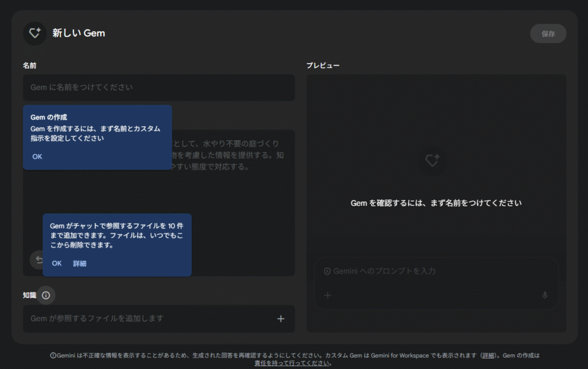Click the preview Gem diamond icon
Viewport: 588px width, 369px height.
[432, 160]
